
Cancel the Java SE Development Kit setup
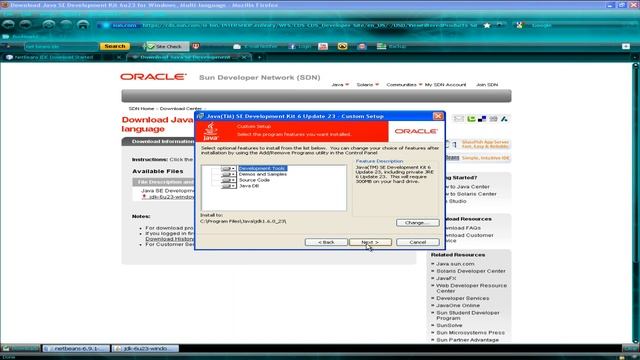tap(418, 242)
